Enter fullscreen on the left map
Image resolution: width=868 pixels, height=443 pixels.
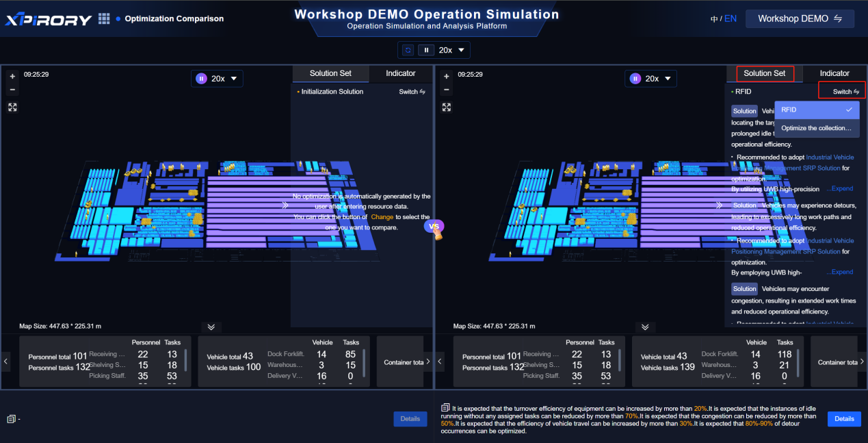[x=12, y=107]
